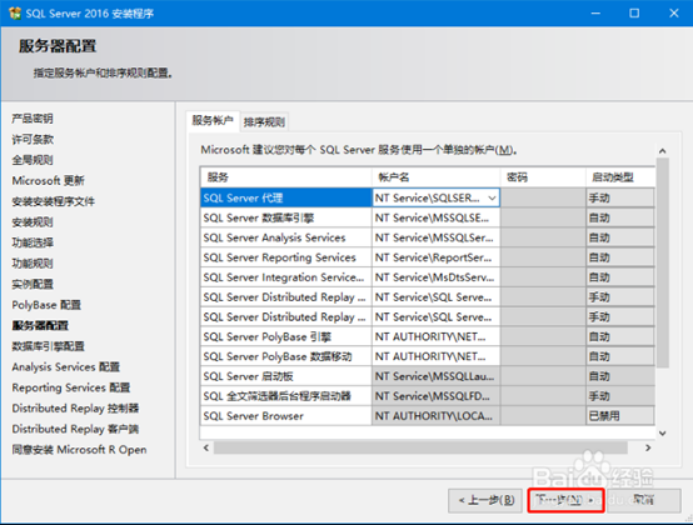Click the horizontal scrollbar right arrow
The image size is (693, 525).
click(x=648, y=448)
